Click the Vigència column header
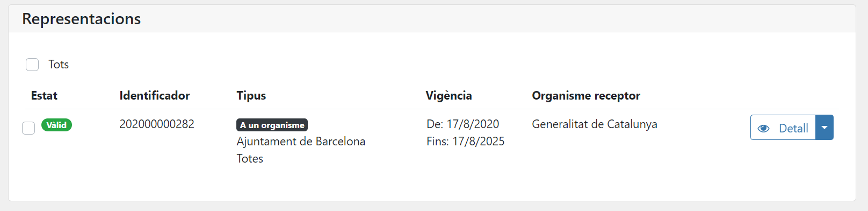 pos(449,96)
